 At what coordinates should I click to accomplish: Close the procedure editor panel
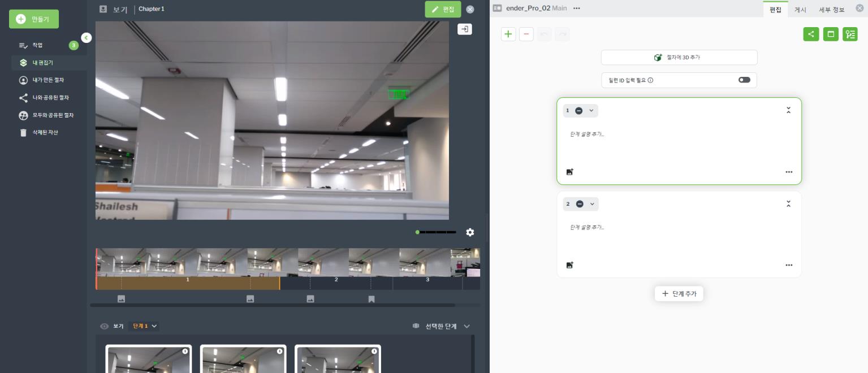[x=860, y=8]
